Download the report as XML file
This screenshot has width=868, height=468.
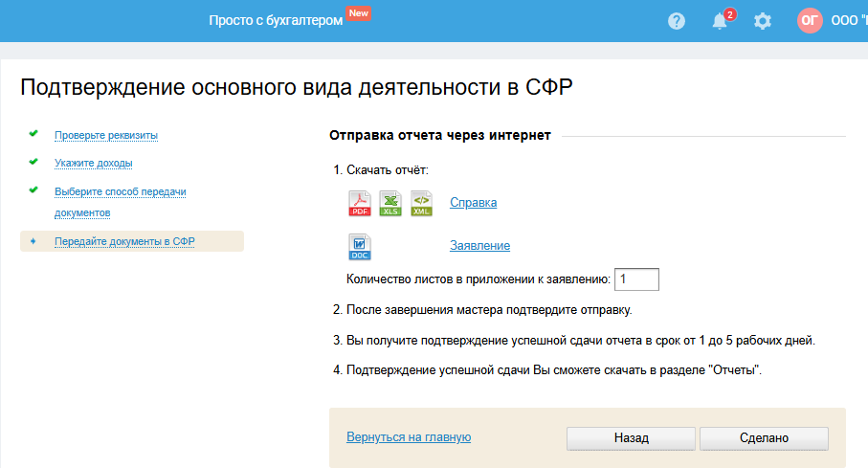[421, 204]
